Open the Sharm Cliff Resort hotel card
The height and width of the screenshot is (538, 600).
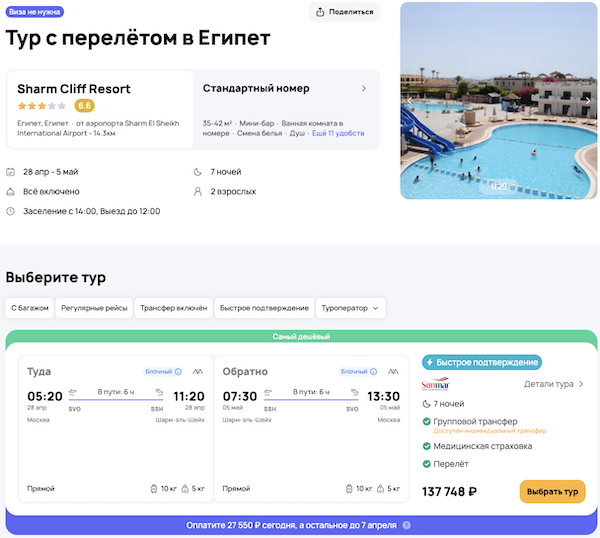point(99,108)
